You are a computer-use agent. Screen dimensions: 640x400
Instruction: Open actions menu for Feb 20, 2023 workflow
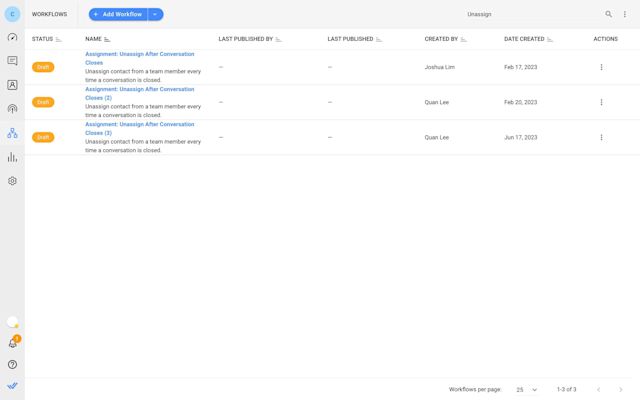(601, 102)
